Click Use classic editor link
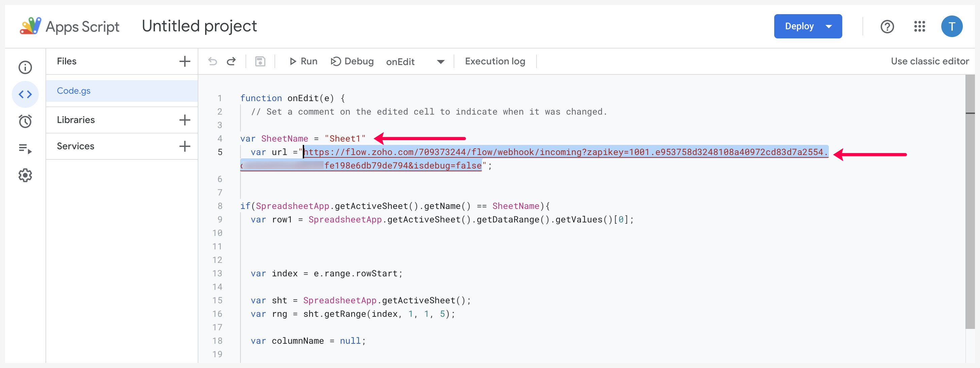Screen dimensions: 980x368 coord(929,61)
